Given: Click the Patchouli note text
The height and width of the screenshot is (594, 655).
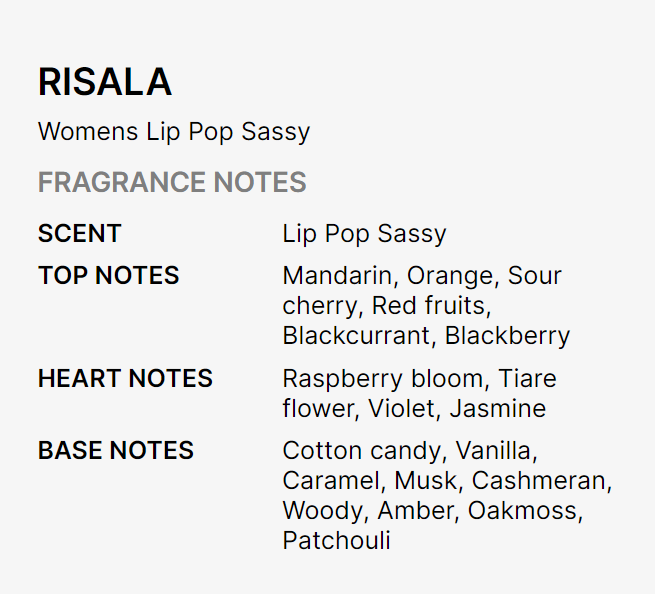Looking at the screenshot, I should [x=336, y=541].
